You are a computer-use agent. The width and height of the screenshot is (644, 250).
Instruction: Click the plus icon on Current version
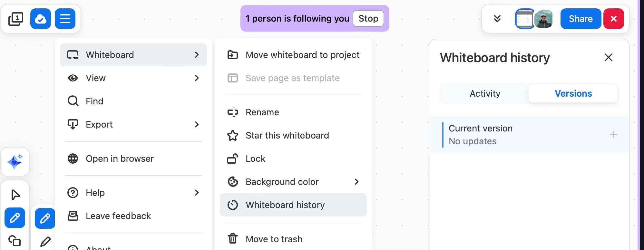point(614,135)
